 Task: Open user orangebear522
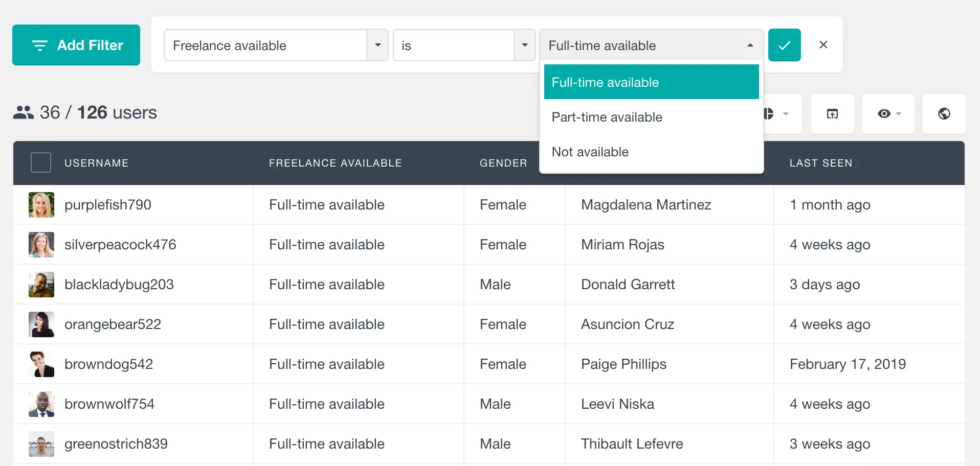113,324
